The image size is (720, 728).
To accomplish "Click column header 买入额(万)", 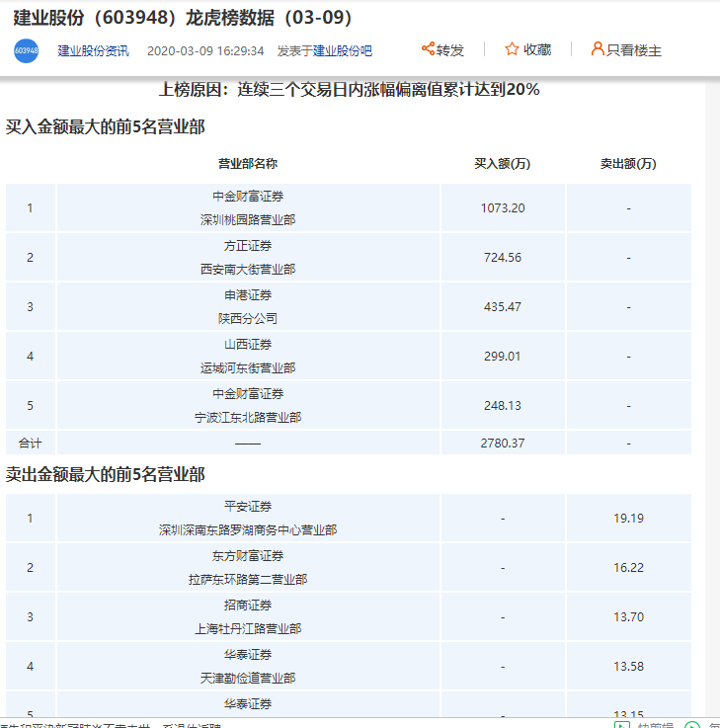I will 503,163.
